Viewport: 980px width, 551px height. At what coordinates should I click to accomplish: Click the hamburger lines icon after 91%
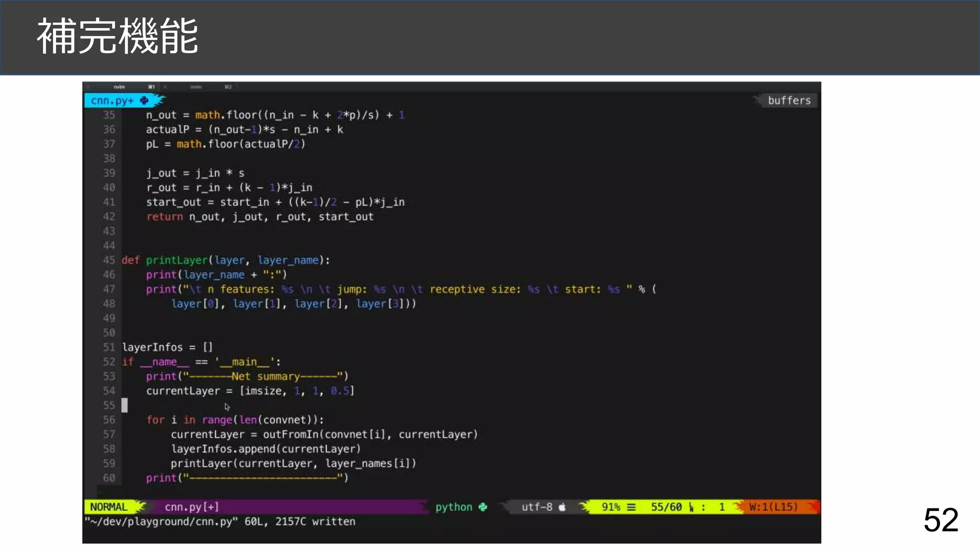631,507
